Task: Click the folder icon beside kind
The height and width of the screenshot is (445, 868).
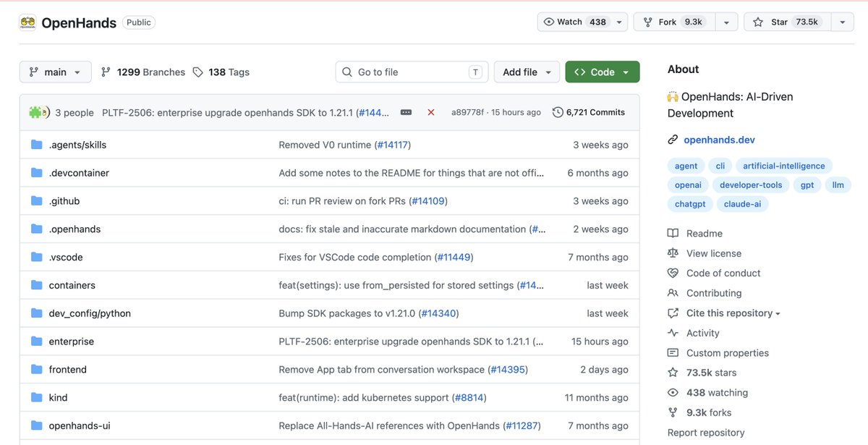Action: click(37, 397)
